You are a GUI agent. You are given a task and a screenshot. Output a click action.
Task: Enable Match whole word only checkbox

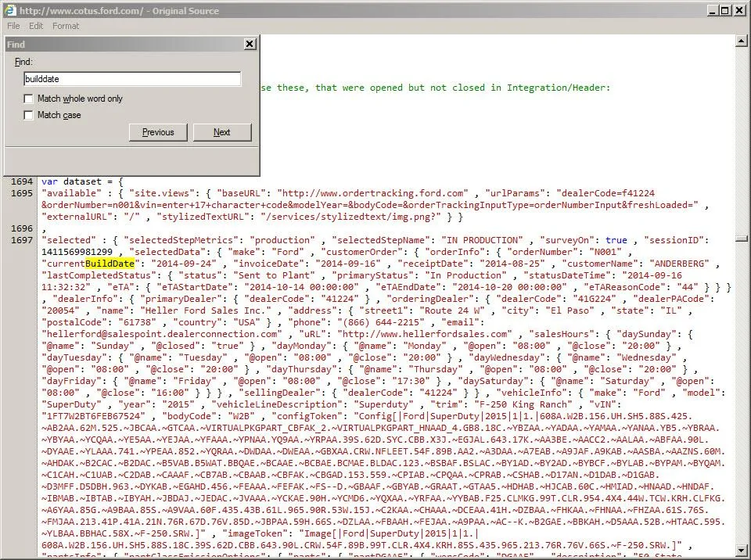click(x=29, y=99)
